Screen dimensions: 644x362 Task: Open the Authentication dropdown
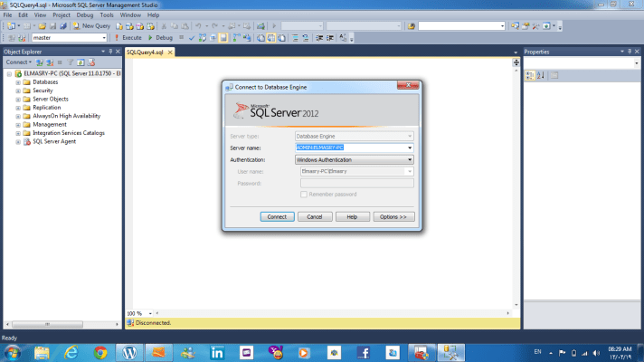[x=409, y=159]
